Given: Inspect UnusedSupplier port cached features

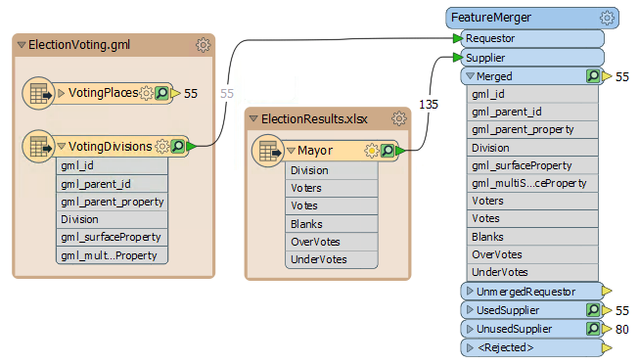Looking at the screenshot, I should click(x=593, y=329).
